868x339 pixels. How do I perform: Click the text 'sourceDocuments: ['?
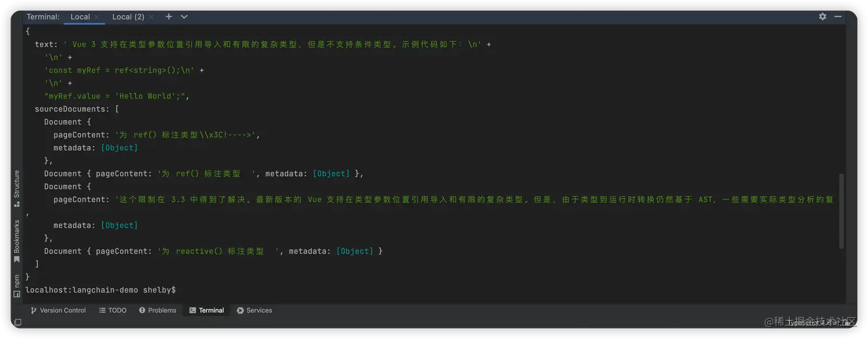77,109
